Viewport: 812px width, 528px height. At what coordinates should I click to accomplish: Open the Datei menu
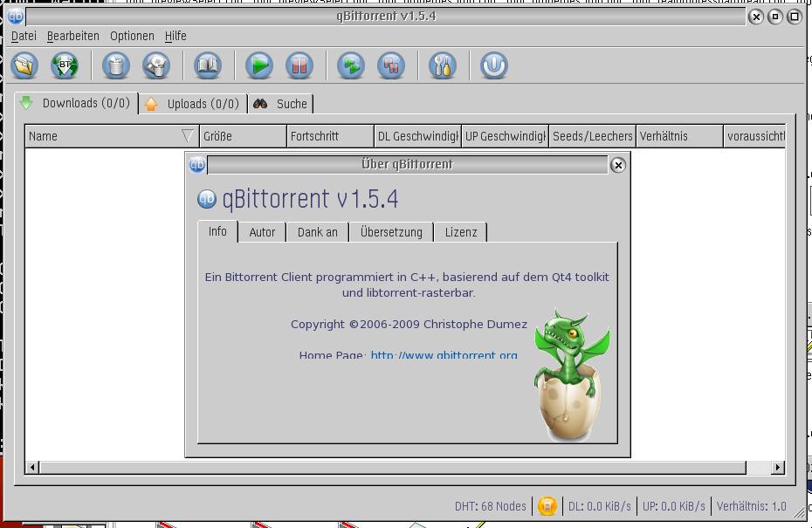point(24,36)
